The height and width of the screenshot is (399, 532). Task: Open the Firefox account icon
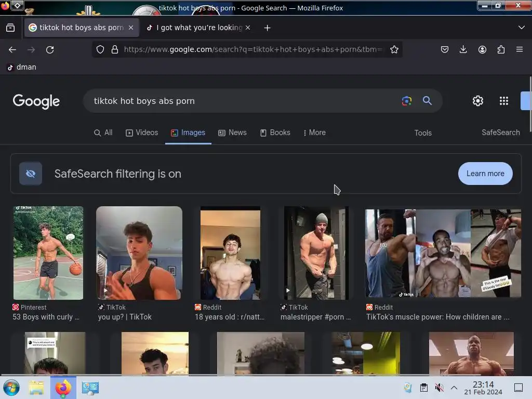click(x=482, y=49)
